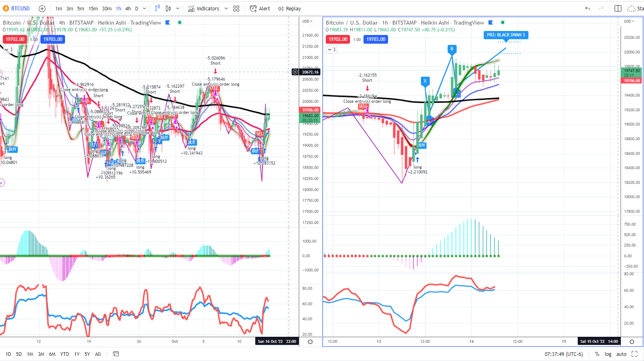
Task: Set date range to 5D
Action: click(x=19, y=354)
